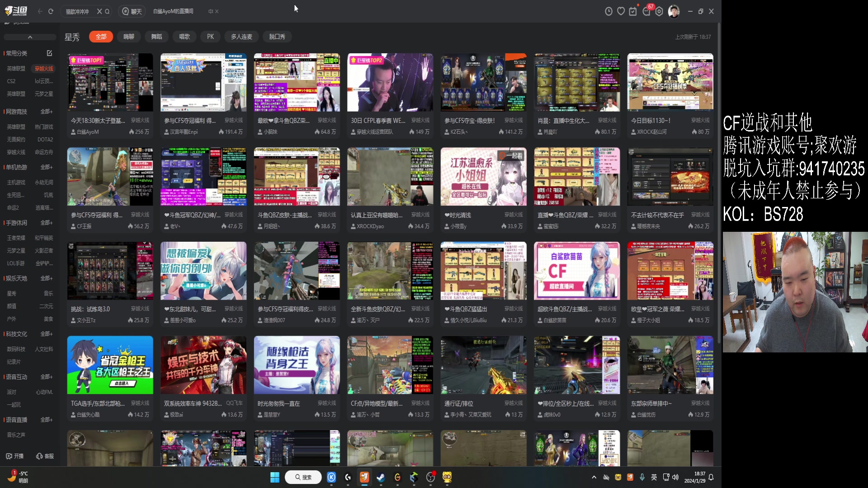
Task: Select the PK filter tab
Action: [210, 37]
